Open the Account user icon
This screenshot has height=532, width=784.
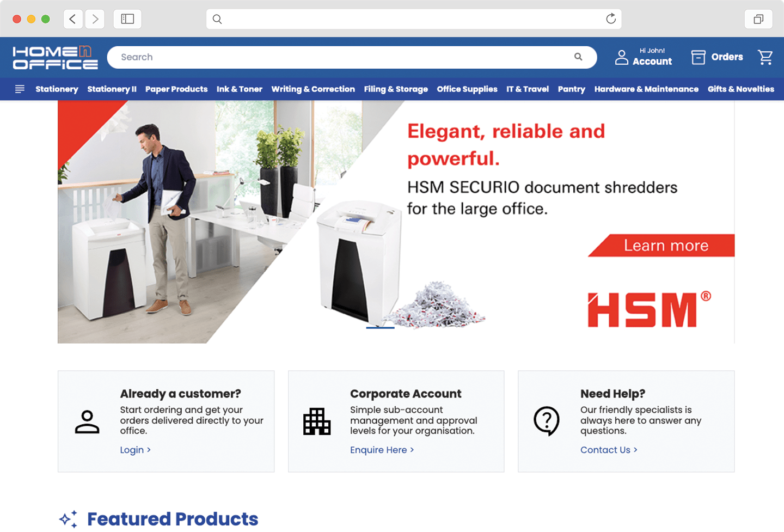coord(621,57)
